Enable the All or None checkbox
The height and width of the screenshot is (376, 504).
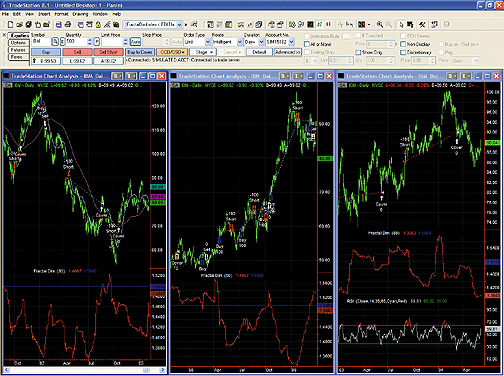click(307, 44)
